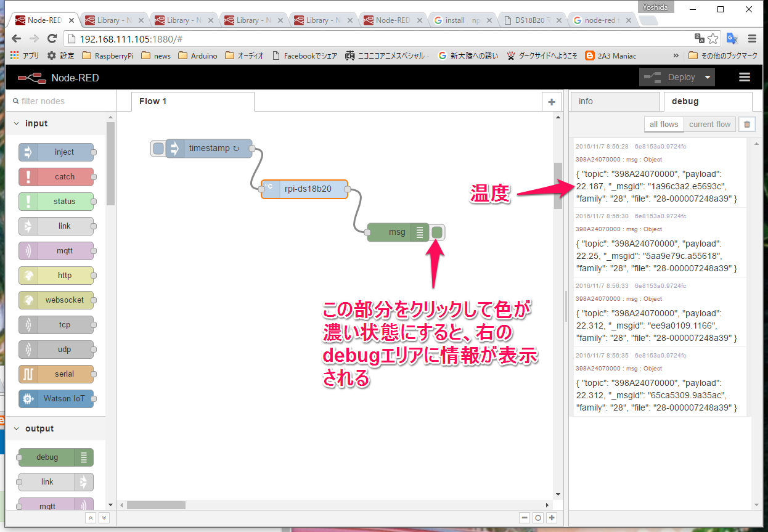Reset the flow canvas zoom
This screenshot has width=768, height=532.
point(538,518)
